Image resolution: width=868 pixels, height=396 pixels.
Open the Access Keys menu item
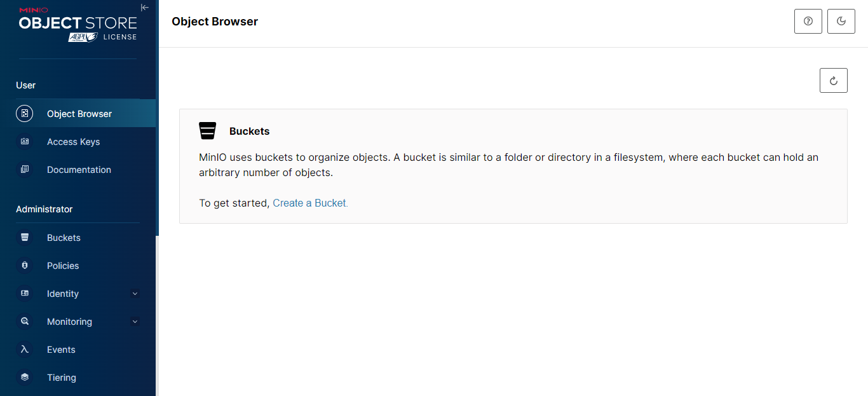[x=73, y=142]
